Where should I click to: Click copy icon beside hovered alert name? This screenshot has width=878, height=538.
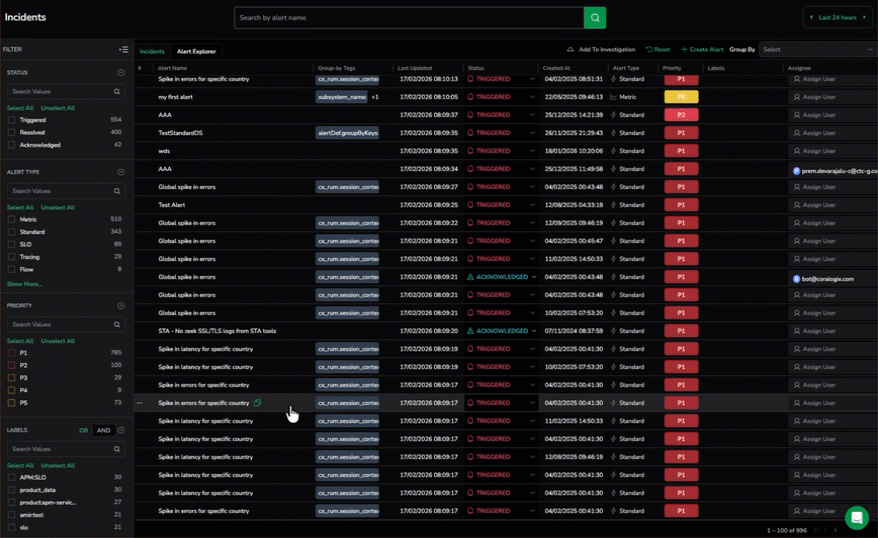tap(258, 403)
